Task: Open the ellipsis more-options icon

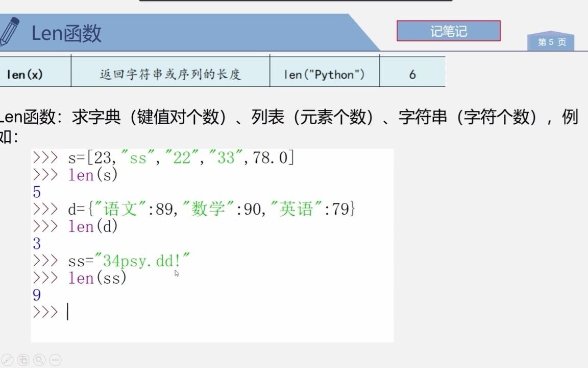Action: coord(54,359)
